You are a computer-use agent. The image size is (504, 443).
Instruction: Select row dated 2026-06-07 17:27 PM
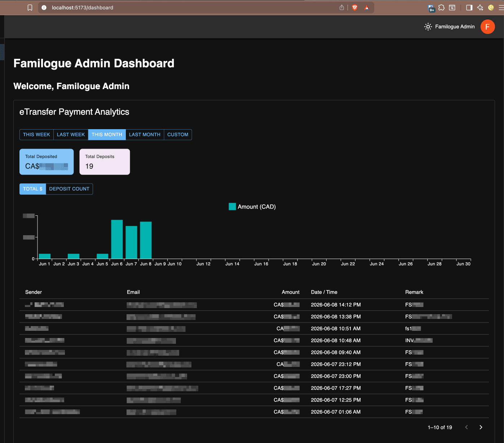[254, 388]
